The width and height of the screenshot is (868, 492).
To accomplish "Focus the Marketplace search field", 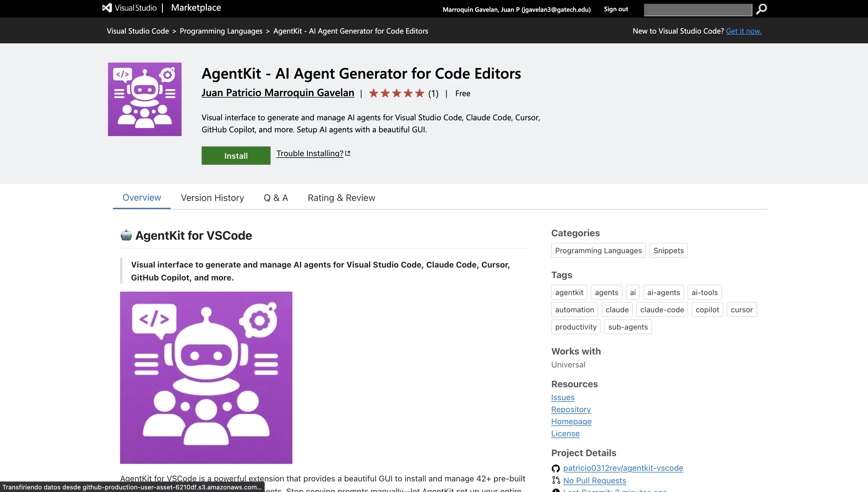I will [698, 9].
